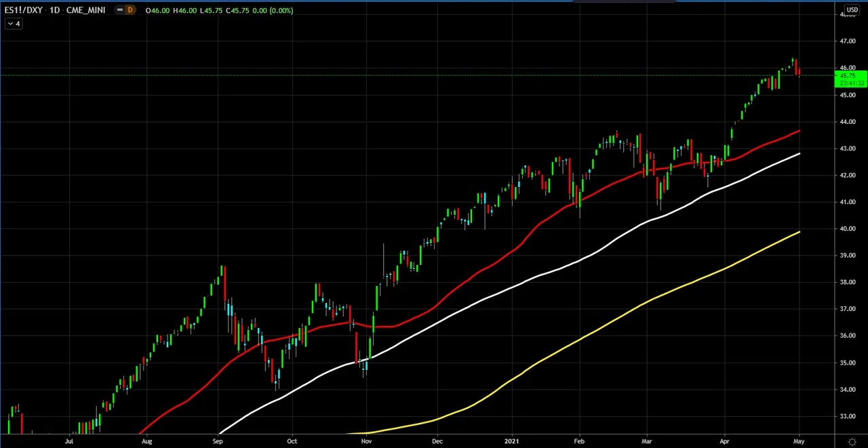Click the 47.00 price axis label
Viewport: 868px width, 448px height.
point(848,41)
